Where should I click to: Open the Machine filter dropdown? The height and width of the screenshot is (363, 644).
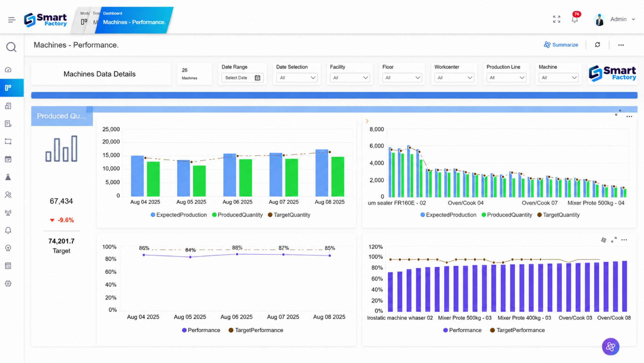click(558, 78)
